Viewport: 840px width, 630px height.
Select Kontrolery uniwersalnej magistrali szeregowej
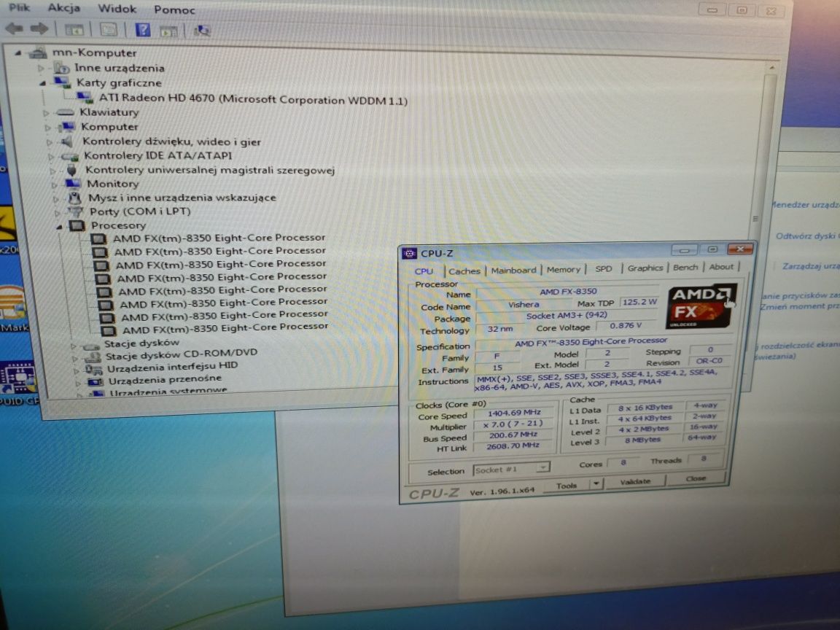(210, 170)
